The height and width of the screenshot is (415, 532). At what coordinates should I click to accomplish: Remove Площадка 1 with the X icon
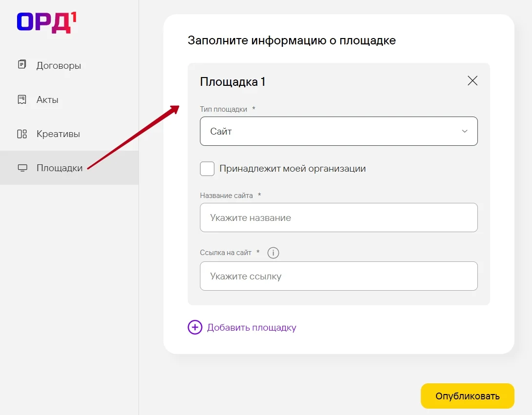472,81
